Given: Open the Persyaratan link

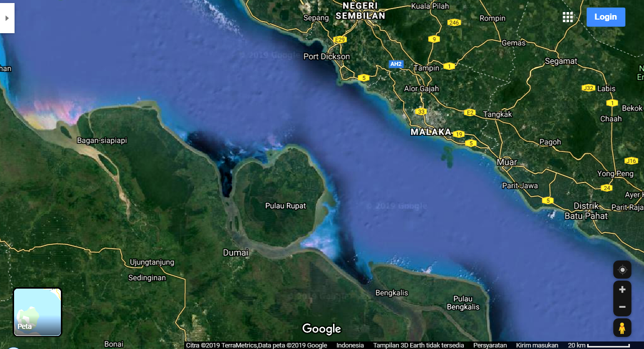Looking at the screenshot, I should [490, 345].
